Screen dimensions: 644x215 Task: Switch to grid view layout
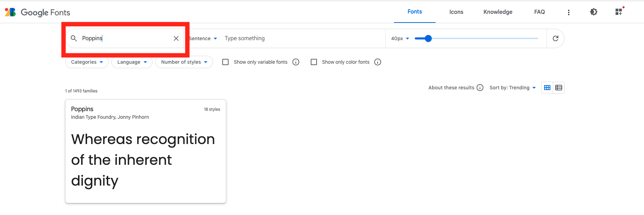547,88
